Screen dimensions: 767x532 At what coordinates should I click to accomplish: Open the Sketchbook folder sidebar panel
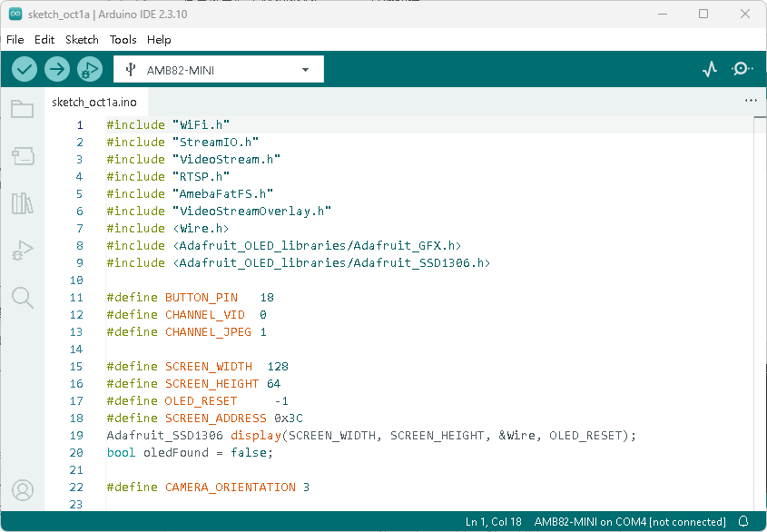pyautogui.click(x=23, y=109)
